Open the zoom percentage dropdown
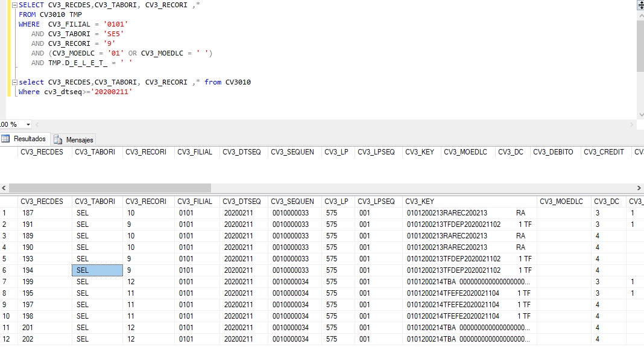644x347 pixels. click(28, 124)
